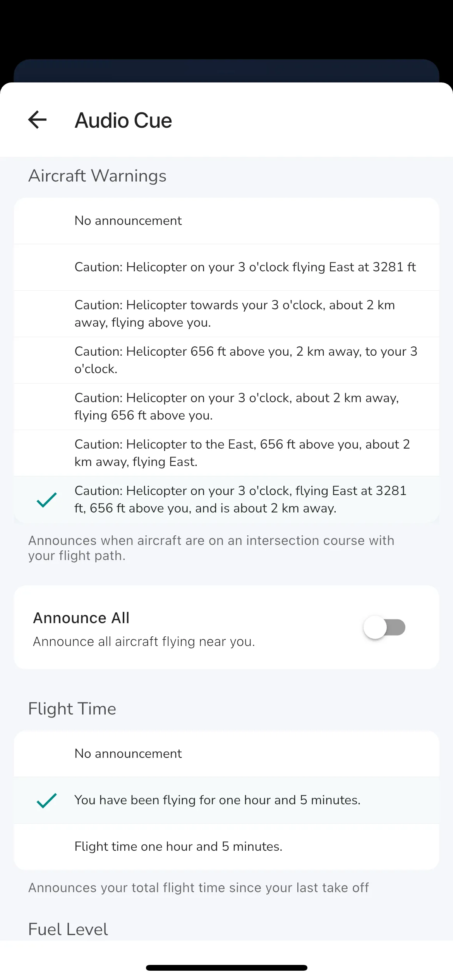The image size is (453, 980).
Task: Tap the Aircraft Warnings section header
Action: (97, 176)
